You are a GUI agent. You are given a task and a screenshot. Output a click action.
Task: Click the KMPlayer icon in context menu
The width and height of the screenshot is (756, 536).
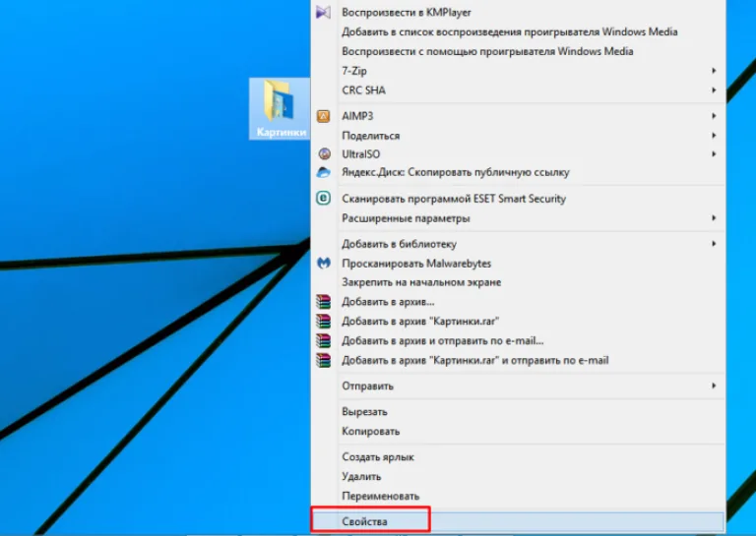pyautogui.click(x=323, y=12)
